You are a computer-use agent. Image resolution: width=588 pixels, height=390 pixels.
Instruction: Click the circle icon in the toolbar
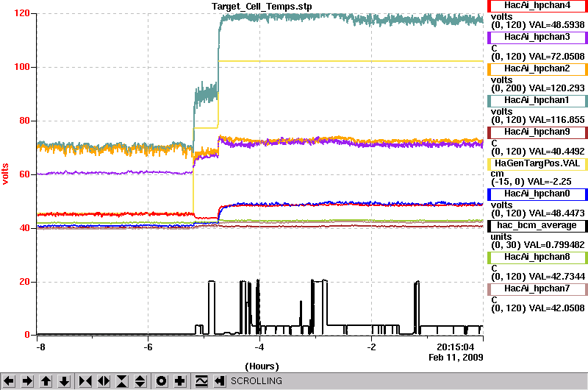(x=162, y=381)
